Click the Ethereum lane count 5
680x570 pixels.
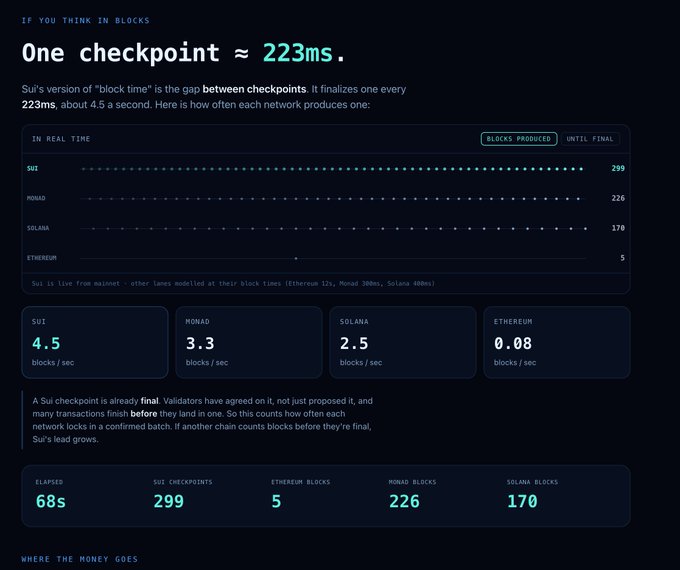pos(622,258)
